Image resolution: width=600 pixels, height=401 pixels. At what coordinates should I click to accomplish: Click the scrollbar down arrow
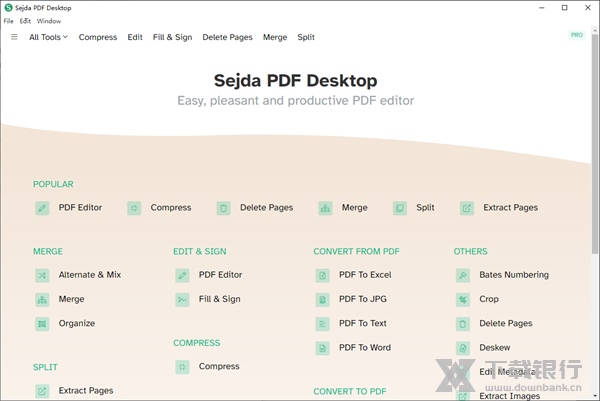[x=595, y=396]
